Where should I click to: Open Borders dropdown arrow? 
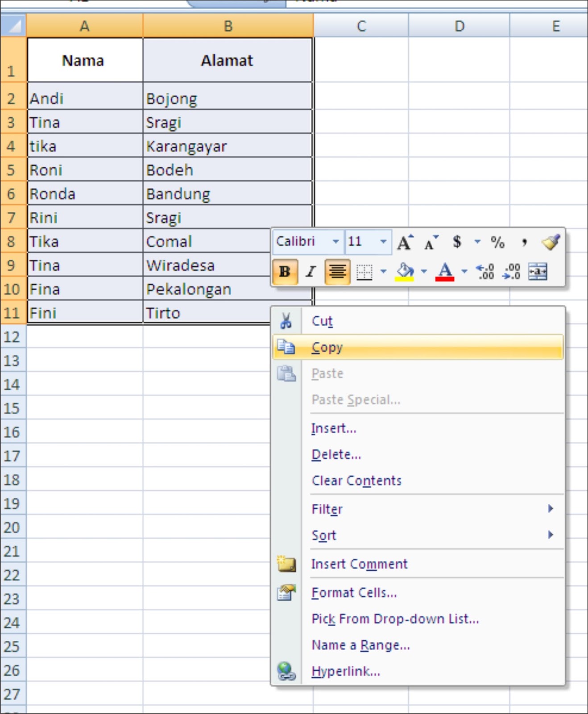point(383,271)
